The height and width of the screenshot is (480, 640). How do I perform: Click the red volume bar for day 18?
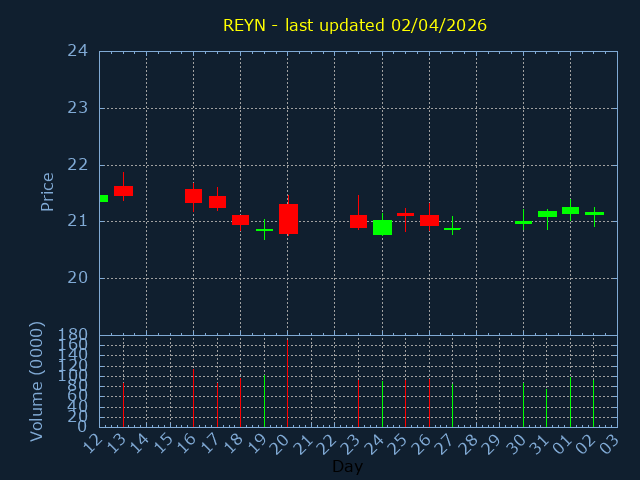click(240, 402)
